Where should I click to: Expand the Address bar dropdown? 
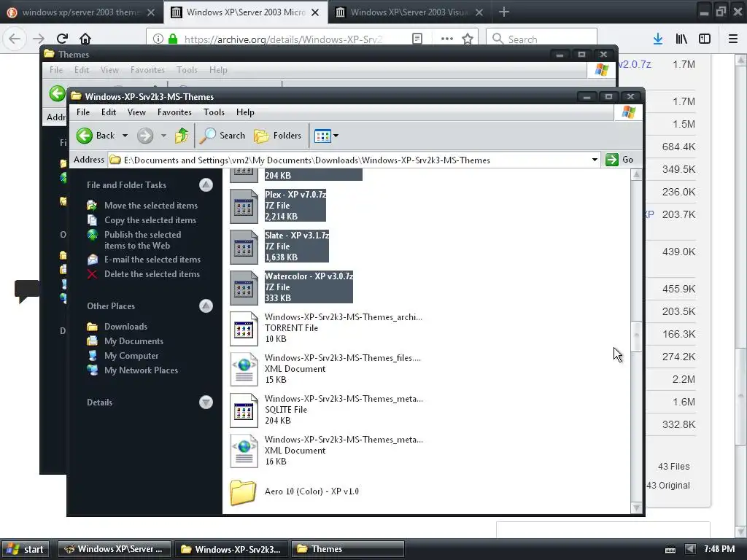pyautogui.click(x=595, y=160)
